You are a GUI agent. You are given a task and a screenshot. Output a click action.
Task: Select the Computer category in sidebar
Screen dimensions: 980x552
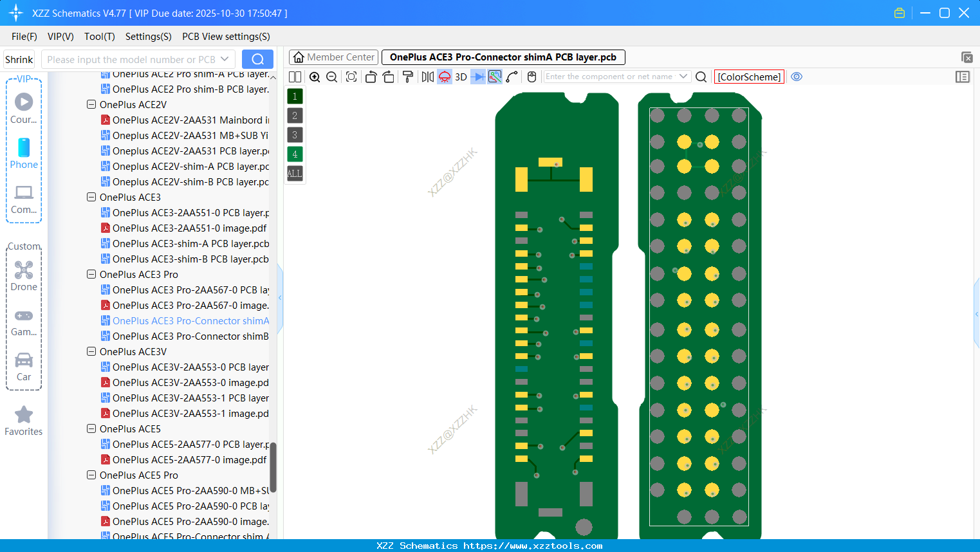coord(24,199)
